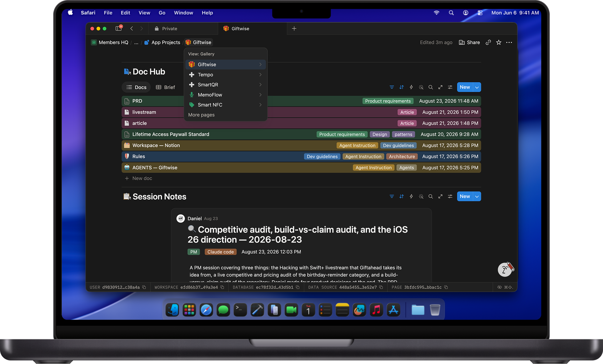603x364 pixels.
Task: Switch to the Docs view tab
Action: [136, 87]
